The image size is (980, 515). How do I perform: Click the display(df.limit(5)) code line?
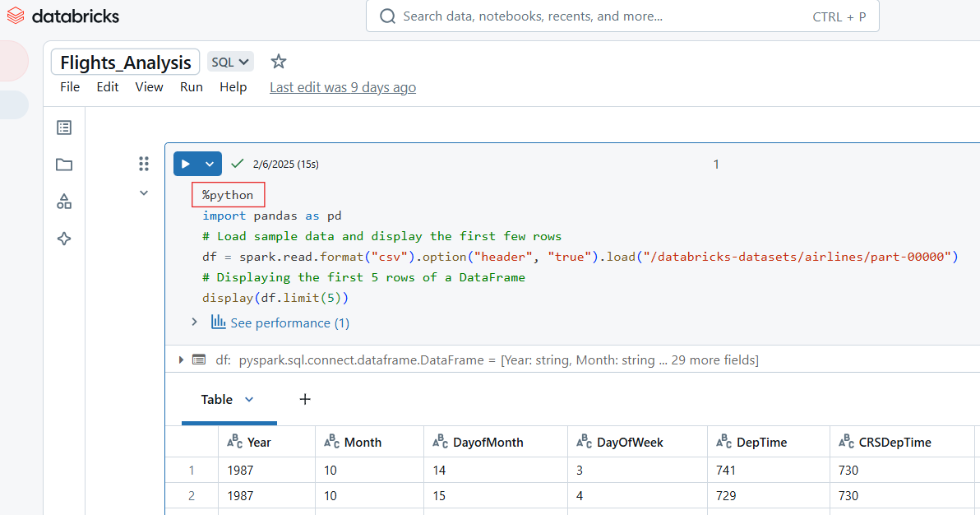point(275,298)
